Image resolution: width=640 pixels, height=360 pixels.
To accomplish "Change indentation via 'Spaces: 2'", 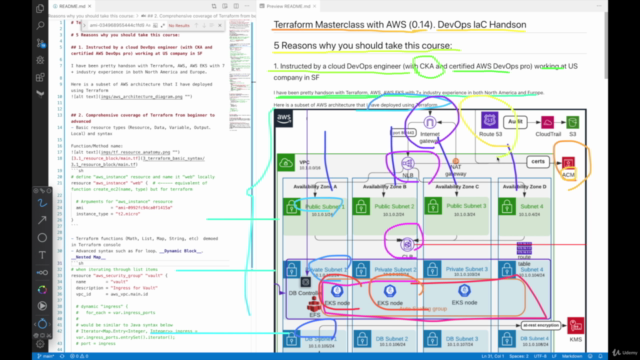I will tap(519, 356).
